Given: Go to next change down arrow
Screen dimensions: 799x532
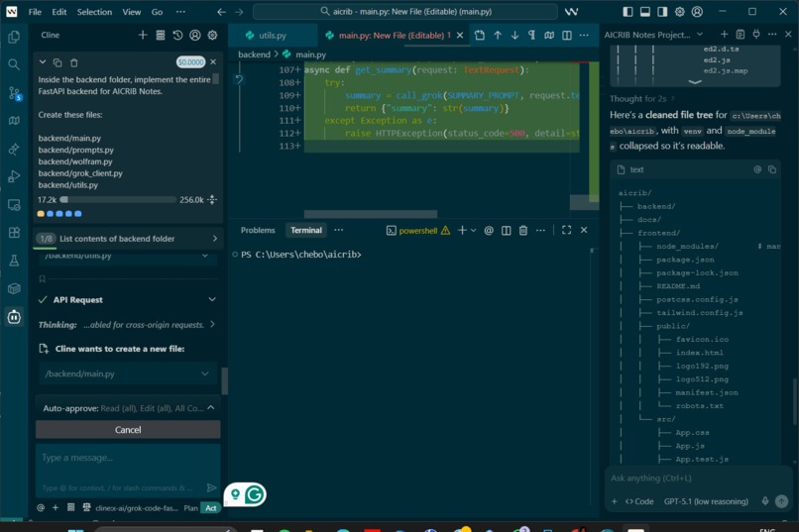Looking at the screenshot, I should coord(514,35).
